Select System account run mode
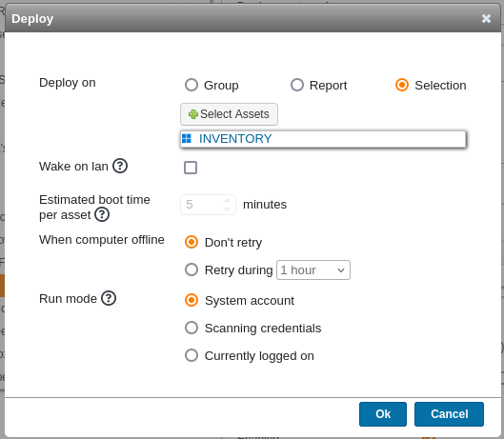504x439 pixels. pyautogui.click(x=192, y=300)
